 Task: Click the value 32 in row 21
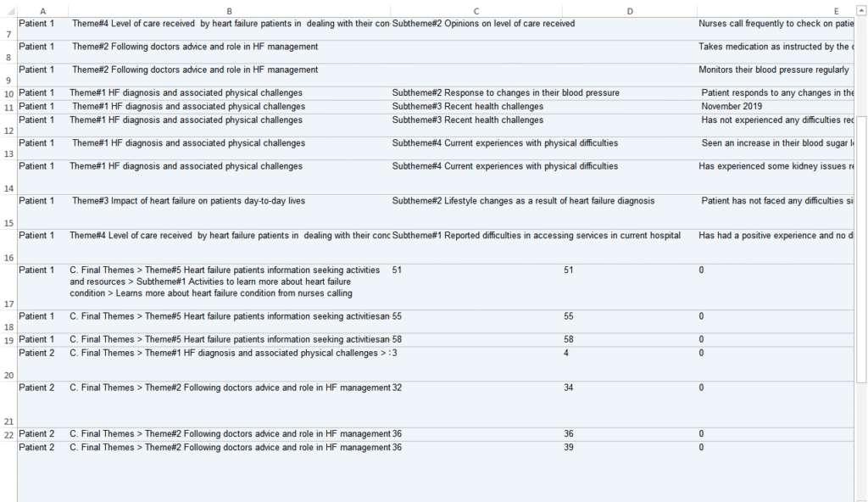coord(397,388)
